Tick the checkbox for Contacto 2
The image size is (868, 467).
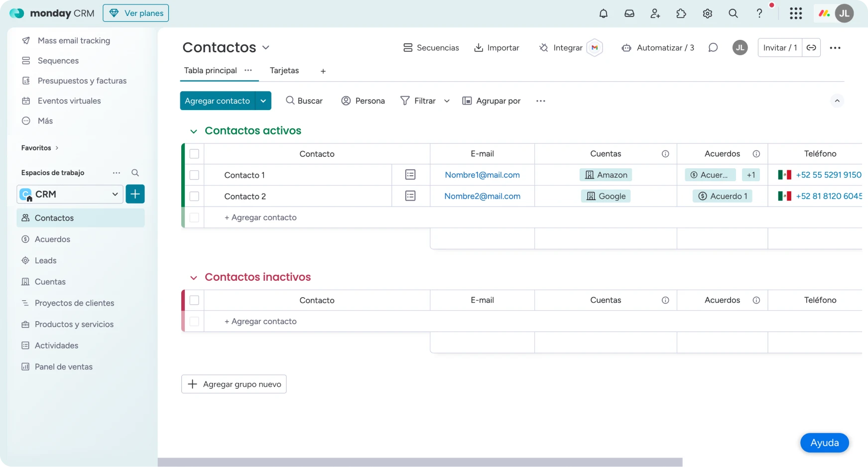pyautogui.click(x=194, y=196)
